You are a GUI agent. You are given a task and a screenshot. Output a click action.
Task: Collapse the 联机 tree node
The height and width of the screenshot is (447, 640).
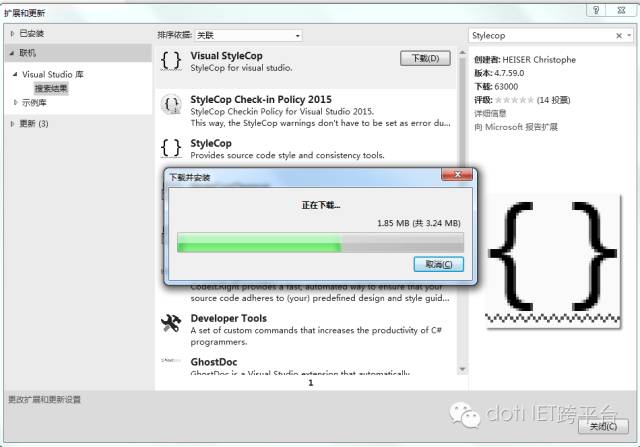tap(12, 53)
